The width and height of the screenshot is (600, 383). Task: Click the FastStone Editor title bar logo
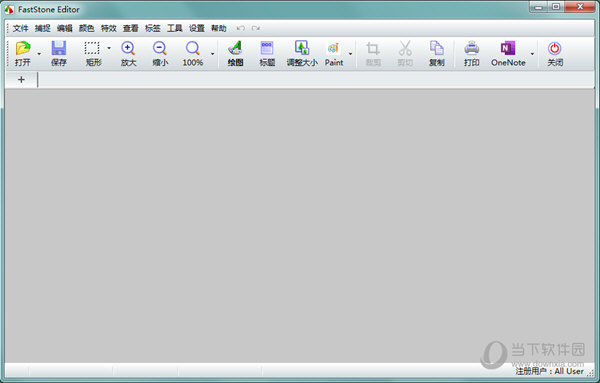click(9, 9)
